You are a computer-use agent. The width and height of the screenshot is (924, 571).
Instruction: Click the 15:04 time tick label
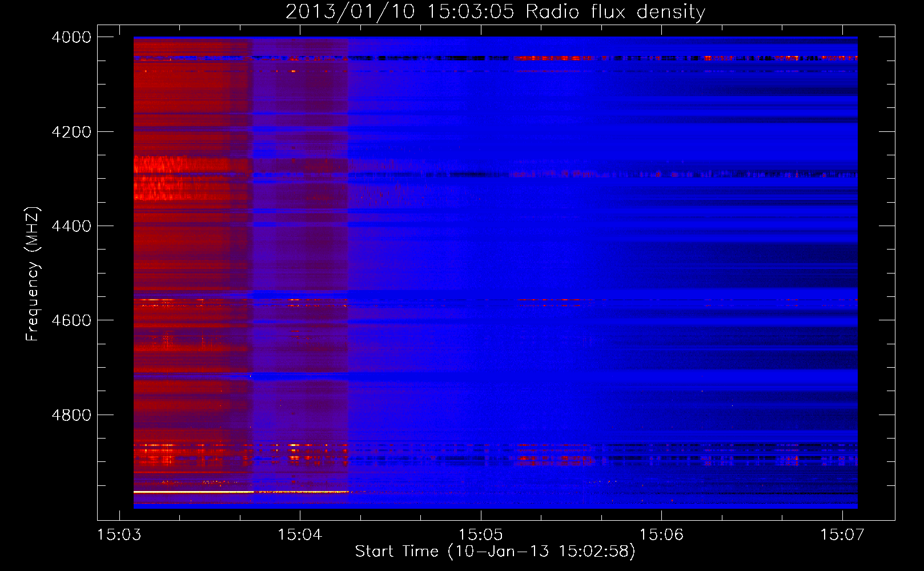[300, 535]
